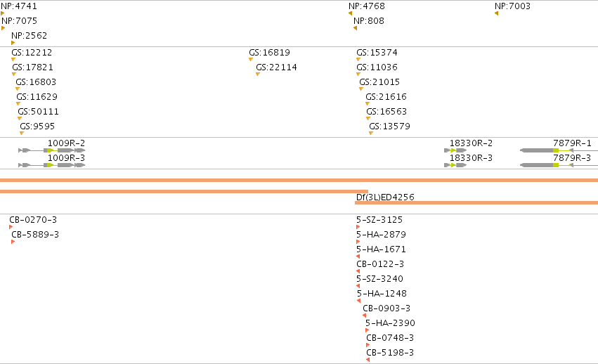Select the GS:50111 label
Viewport: 598px width, 364px height.
click(x=38, y=112)
